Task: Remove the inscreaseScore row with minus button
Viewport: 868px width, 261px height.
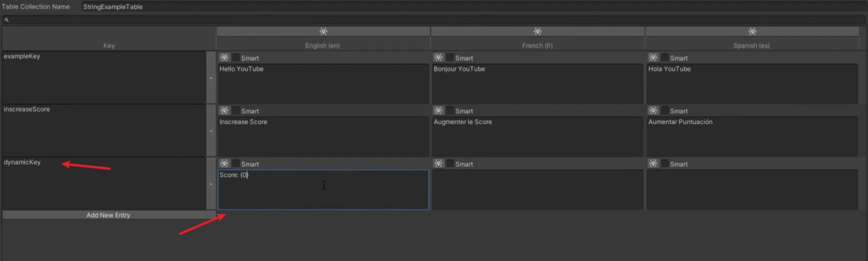Action: [x=211, y=131]
